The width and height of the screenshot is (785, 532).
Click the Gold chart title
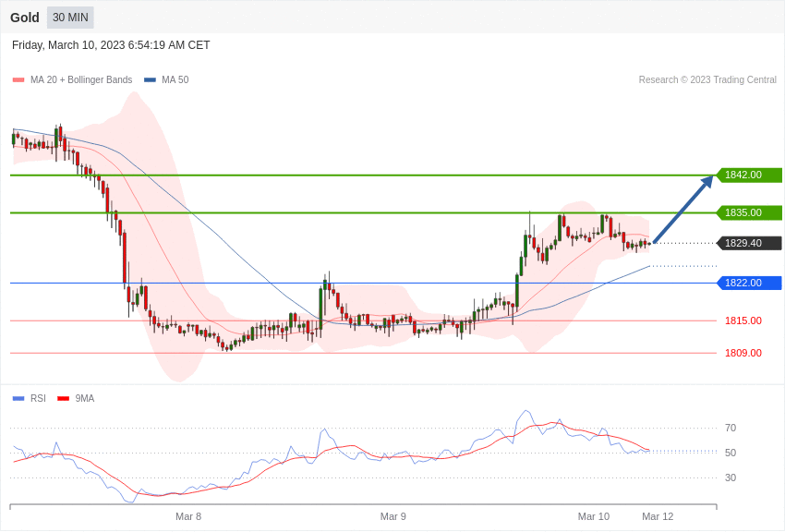point(25,18)
